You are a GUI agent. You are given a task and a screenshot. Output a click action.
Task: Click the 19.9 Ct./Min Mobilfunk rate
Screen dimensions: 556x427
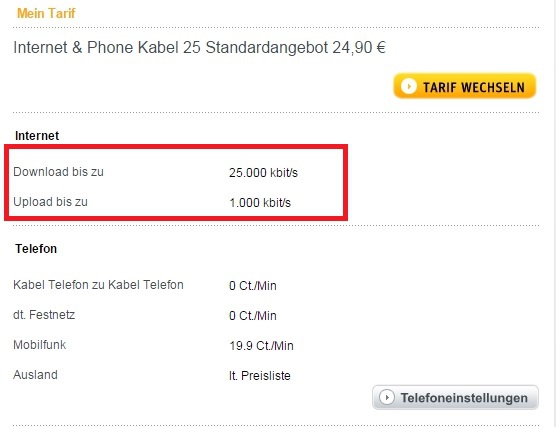261,346
